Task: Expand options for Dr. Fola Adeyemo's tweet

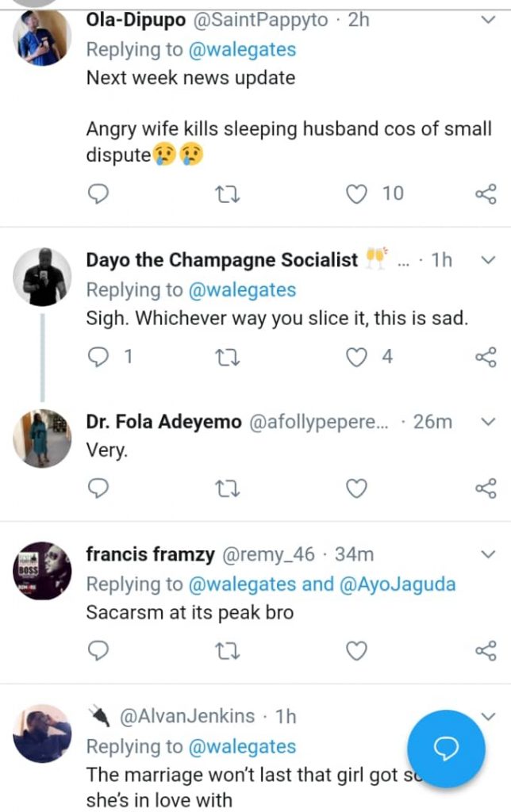Action: click(x=489, y=423)
